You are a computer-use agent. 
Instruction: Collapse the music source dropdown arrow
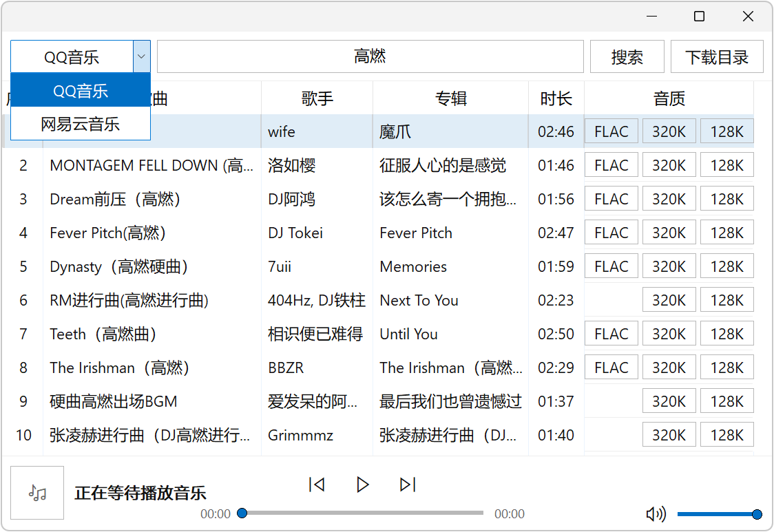point(142,56)
